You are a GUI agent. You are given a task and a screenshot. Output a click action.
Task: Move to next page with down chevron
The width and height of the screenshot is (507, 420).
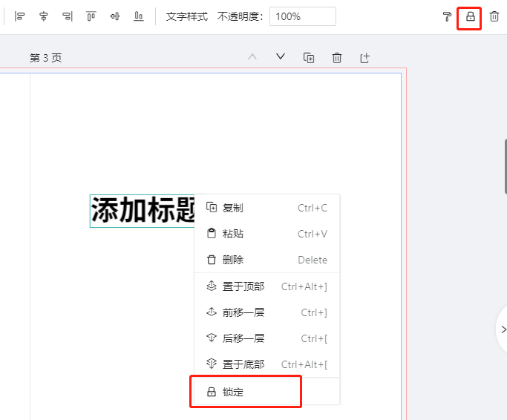point(281,57)
